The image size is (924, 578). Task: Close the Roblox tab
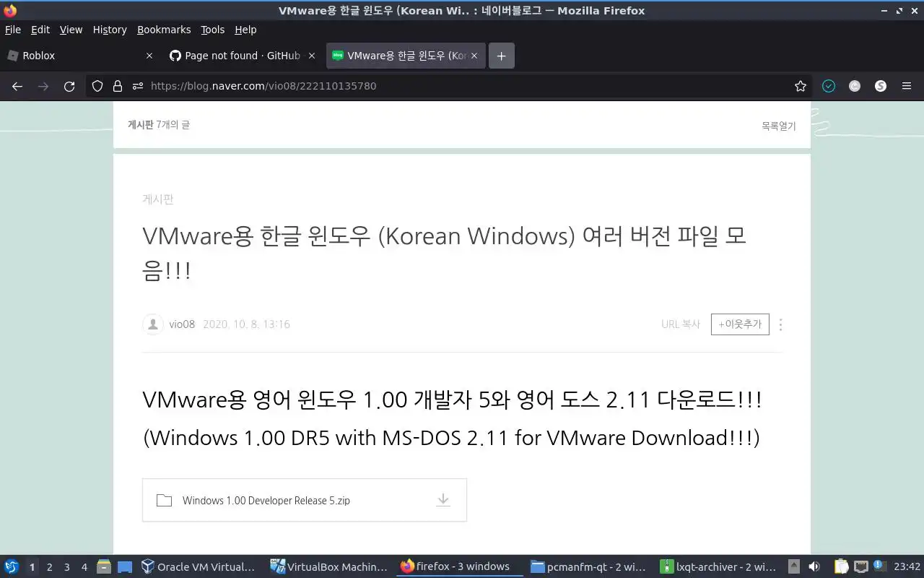point(149,56)
